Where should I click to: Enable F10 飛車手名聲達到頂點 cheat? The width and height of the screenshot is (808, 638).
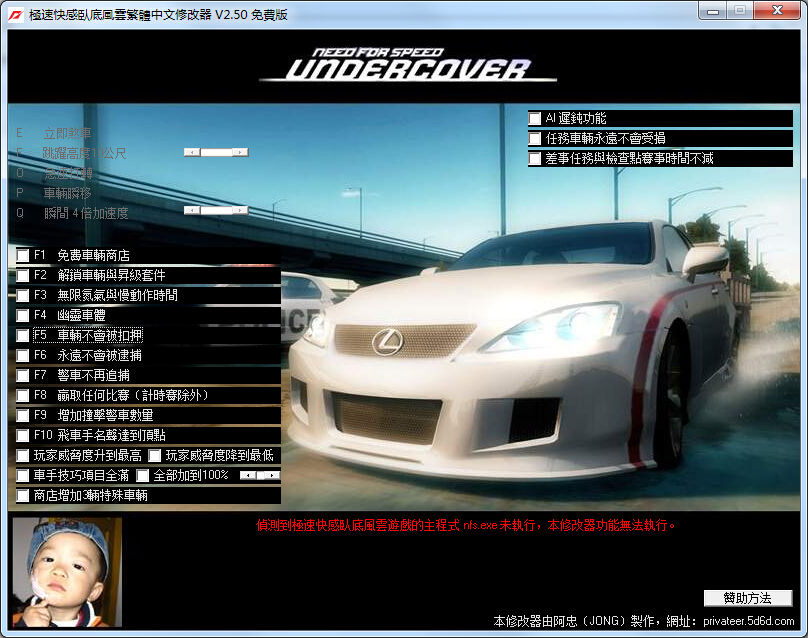[x=20, y=435]
